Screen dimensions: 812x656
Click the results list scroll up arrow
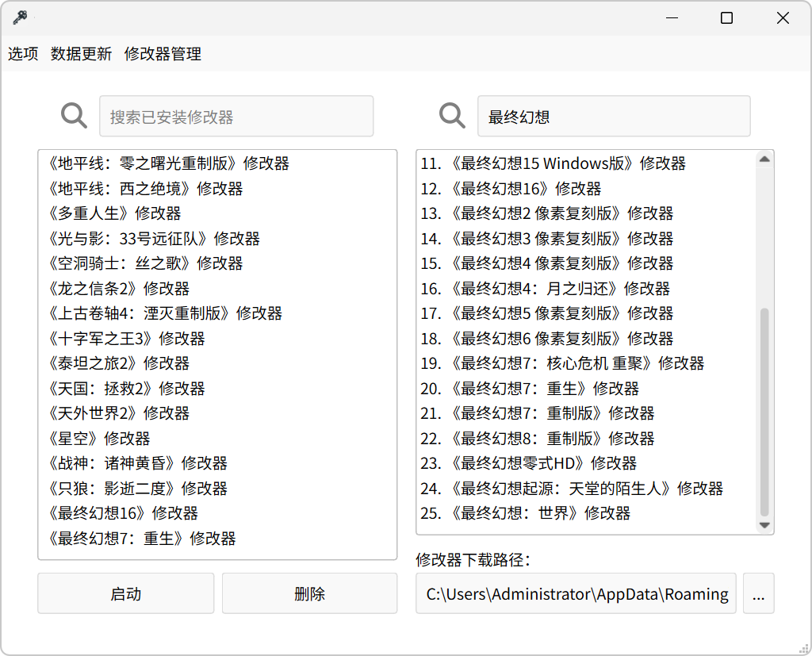(x=764, y=159)
